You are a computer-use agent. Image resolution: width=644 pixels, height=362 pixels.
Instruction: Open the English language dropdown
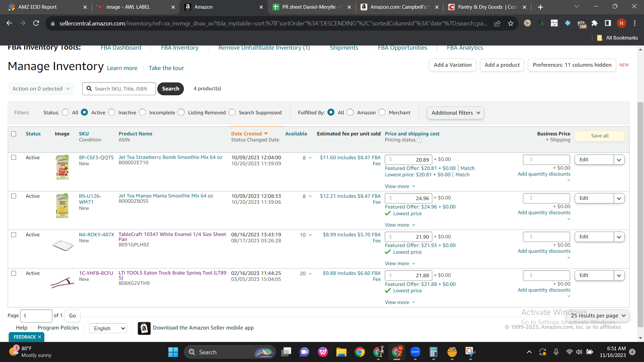[x=108, y=328]
